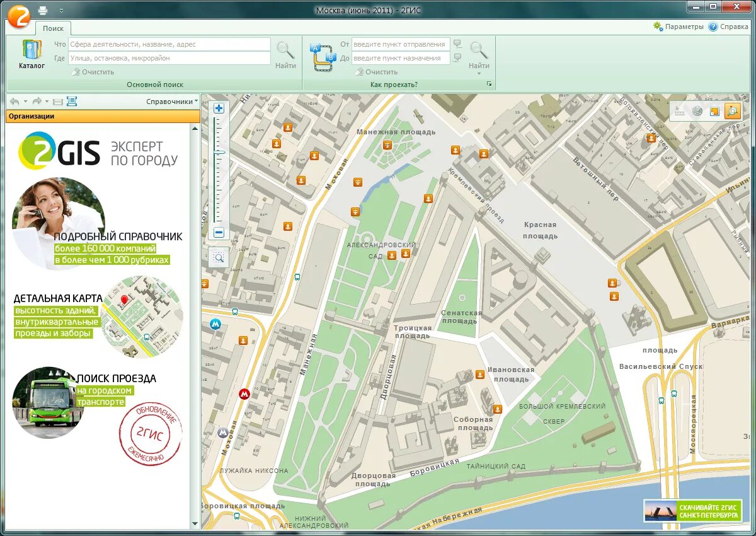Open the Справочники dropdown
The height and width of the screenshot is (536, 756).
pos(172,101)
